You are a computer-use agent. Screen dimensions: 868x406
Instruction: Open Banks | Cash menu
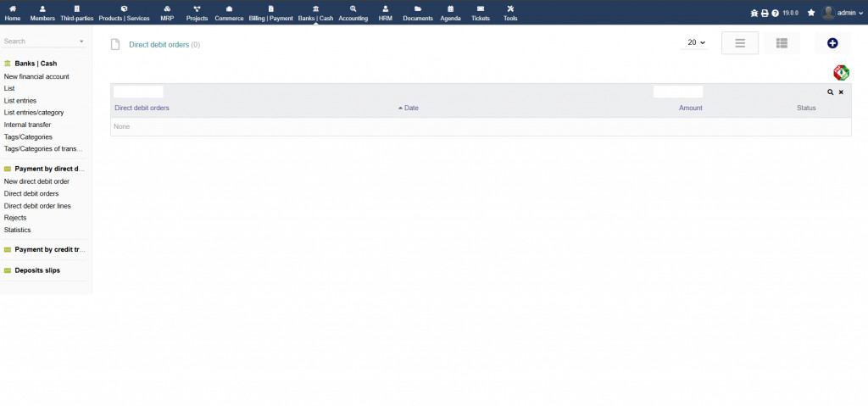tap(315, 14)
